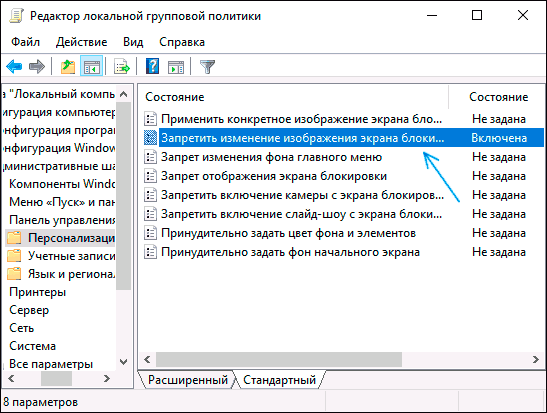
Task: Select the Язык и региона tree node
Action: coord(71,274)
